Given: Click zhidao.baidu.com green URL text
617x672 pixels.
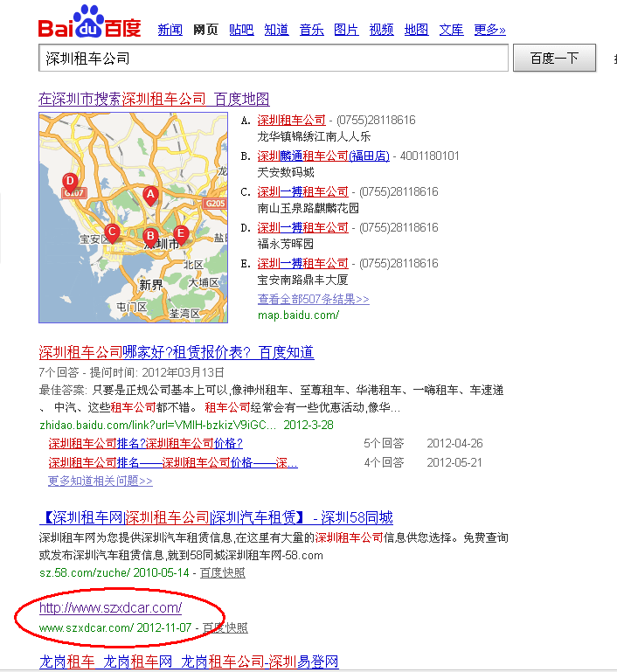Looking at the screenshot, I should [158, 425].
